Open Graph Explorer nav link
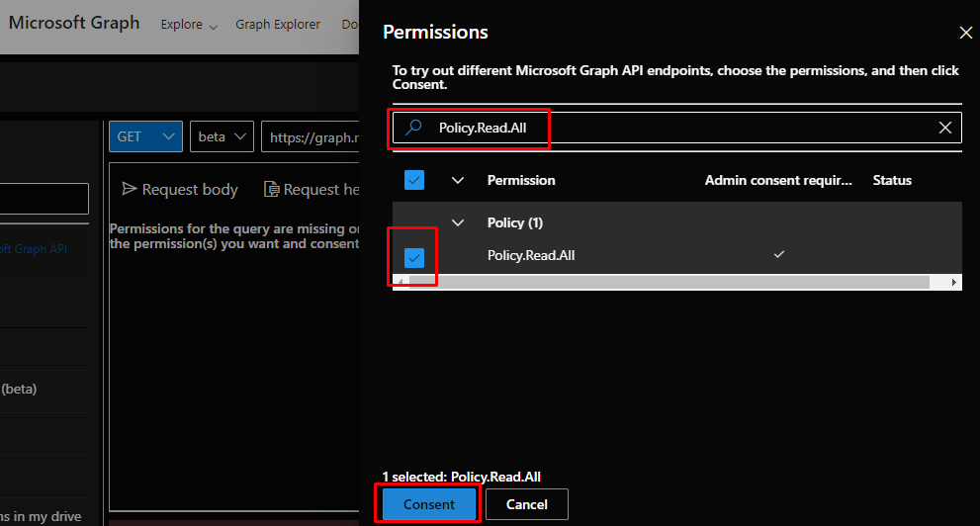Image resolution: width=980 pixels, height=526 pixels. (278, 25)
